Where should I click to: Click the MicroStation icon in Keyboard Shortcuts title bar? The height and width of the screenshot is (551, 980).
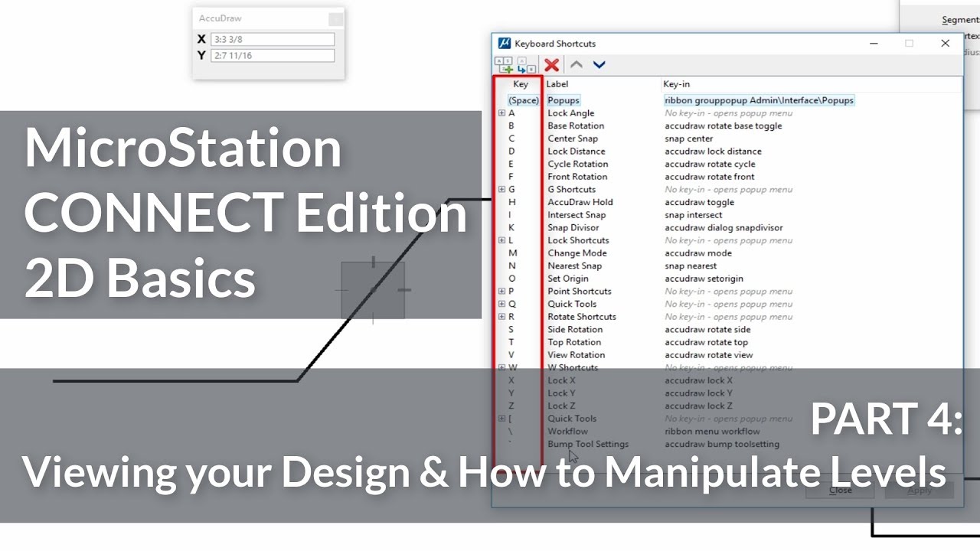(504, 44)
